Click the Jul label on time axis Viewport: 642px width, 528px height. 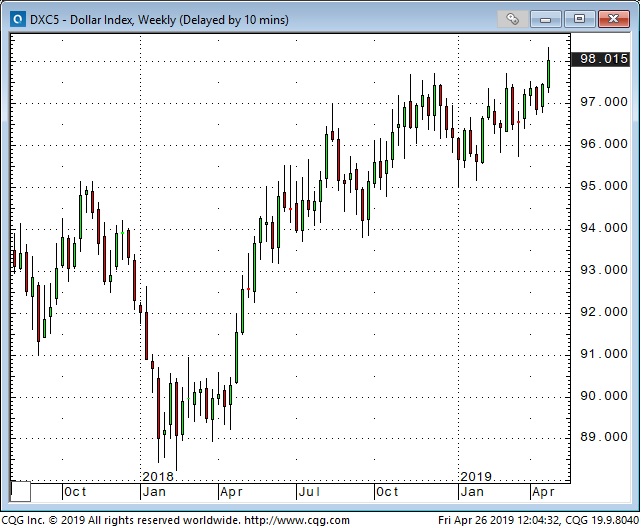click(x=309, y=492)
